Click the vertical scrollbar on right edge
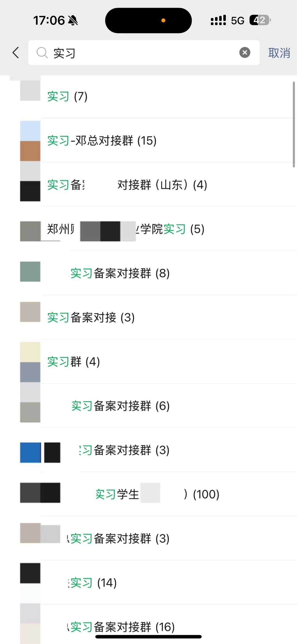Screen dimensions: 297x644 pyautogui.click(x=294, y=124)
